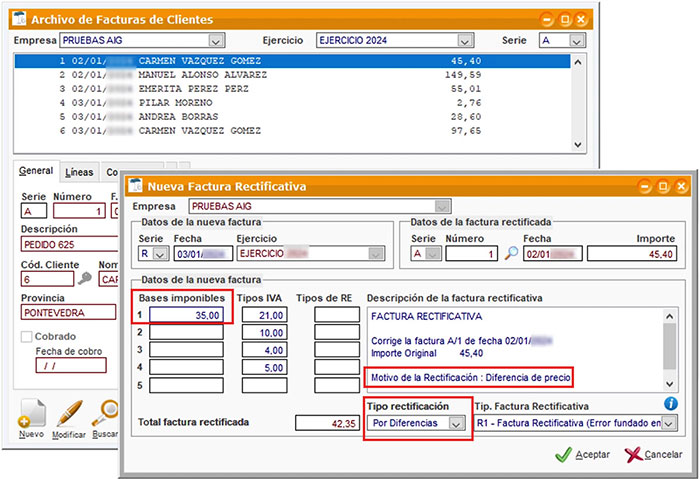Screen dimensions: 700x479
Task: Click the magnifier icon next to Número field
Action: (511, 253)
